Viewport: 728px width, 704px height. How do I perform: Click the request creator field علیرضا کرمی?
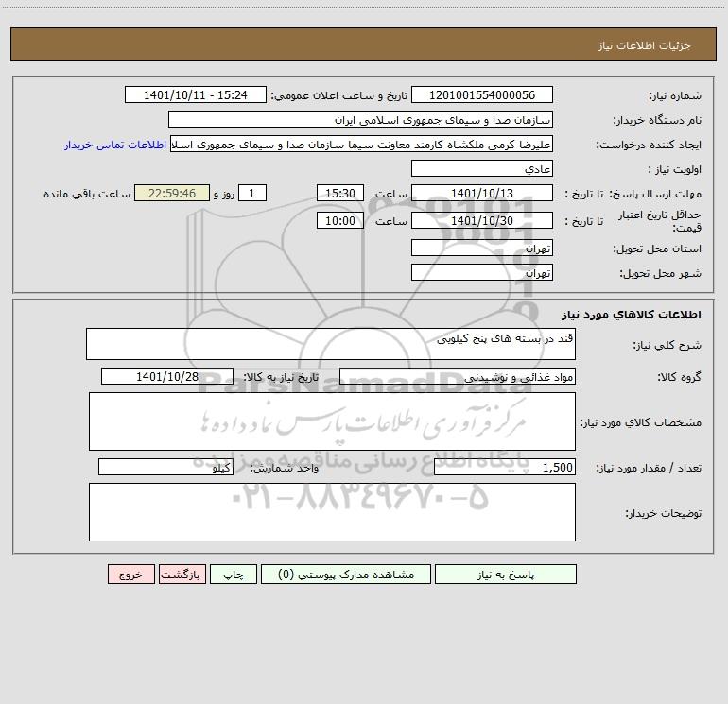361,144
